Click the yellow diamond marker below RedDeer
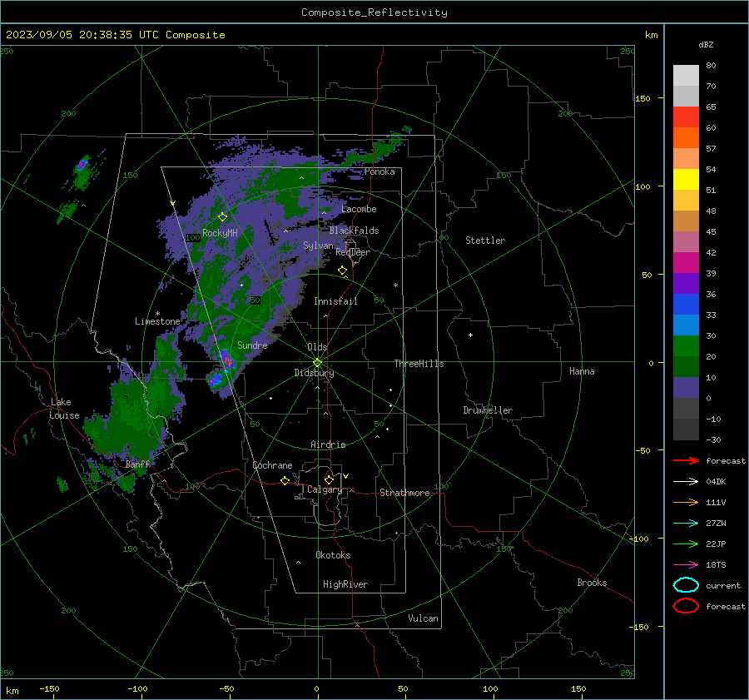Viewport: 749px width, 700px height. [343, 271]
